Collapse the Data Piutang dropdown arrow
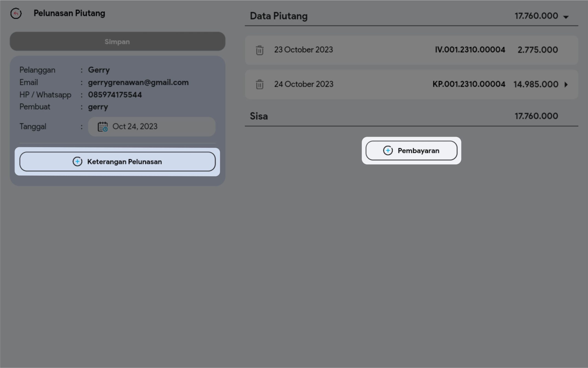The height and width of the screenshot is (368, 588). tap(566, 17)
